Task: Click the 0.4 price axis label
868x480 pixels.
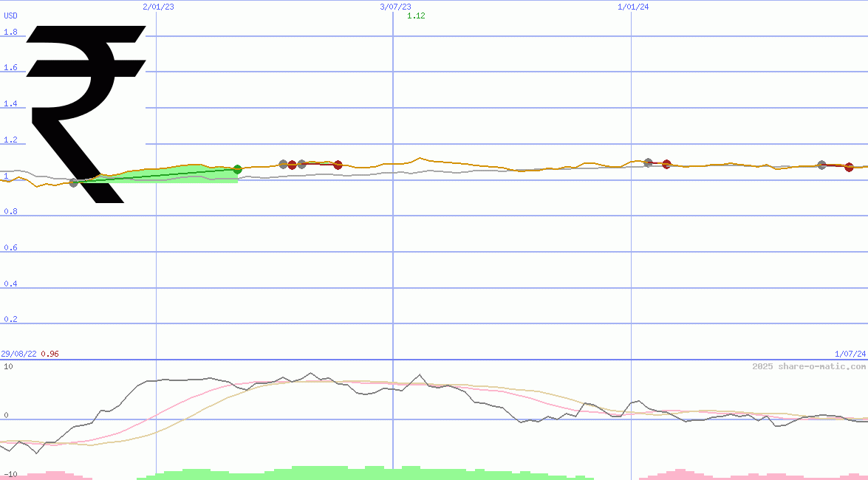Action: point(10,284)
